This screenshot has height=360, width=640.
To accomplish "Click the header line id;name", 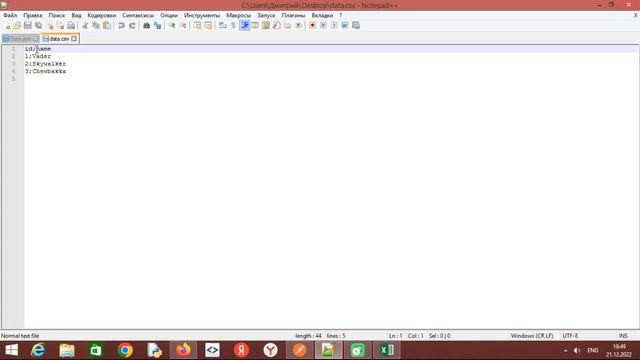I will point(38,49).
